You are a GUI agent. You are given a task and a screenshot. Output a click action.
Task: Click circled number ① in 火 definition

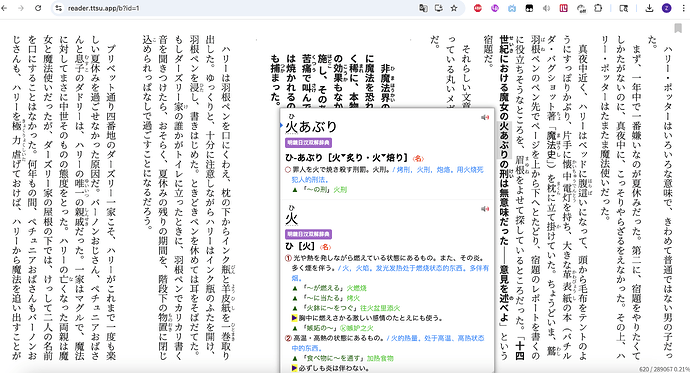click(288, 258)
